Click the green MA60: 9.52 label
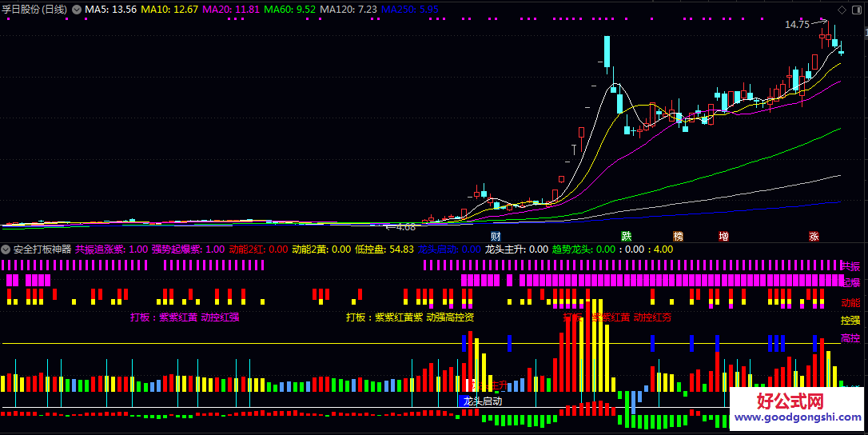The height and width of the screenshot is (435, 868). click(289, 10)
